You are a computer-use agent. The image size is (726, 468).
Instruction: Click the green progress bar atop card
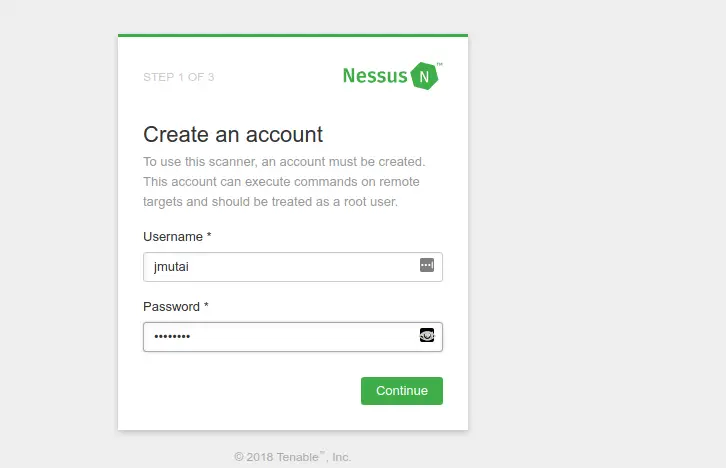point(293,35)
